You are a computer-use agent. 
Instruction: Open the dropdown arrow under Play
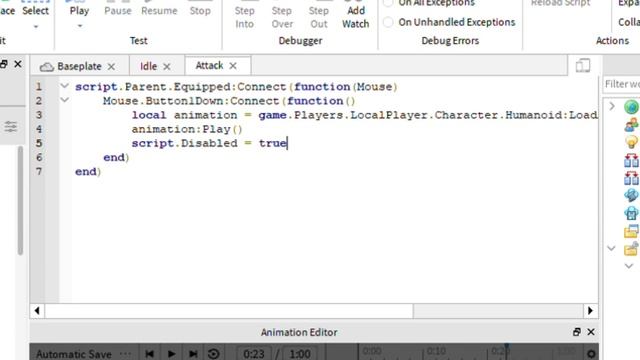click(80, 26)
